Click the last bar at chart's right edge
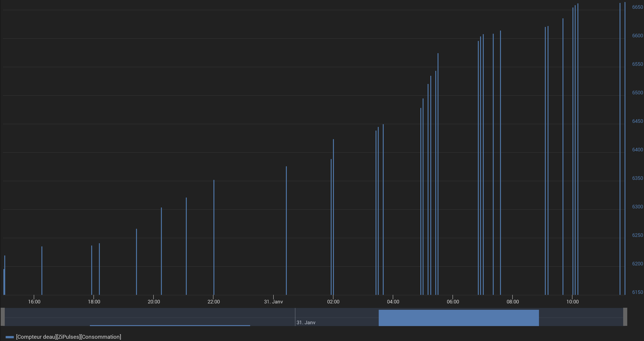The image size is (644, 341). [x=625, y=150]
